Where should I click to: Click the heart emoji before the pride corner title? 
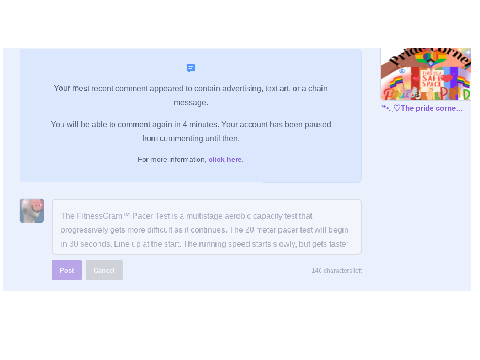(x=397, y=108)
